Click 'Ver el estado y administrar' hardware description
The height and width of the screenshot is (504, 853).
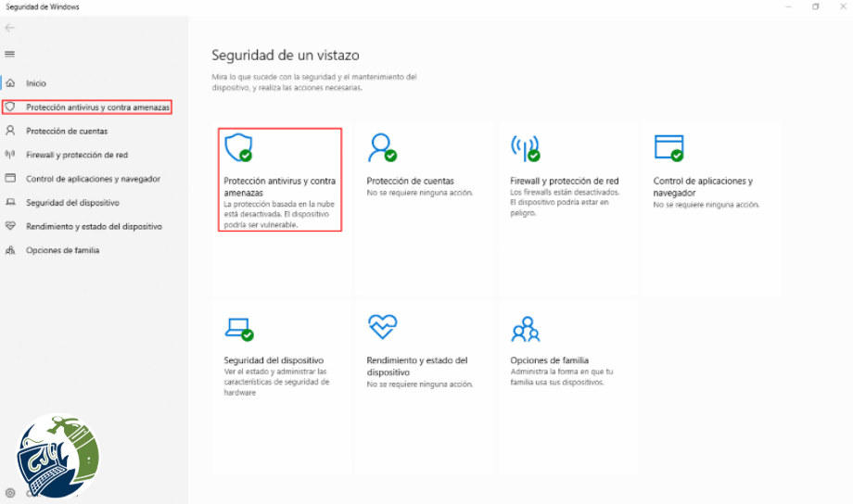point(276,382)
